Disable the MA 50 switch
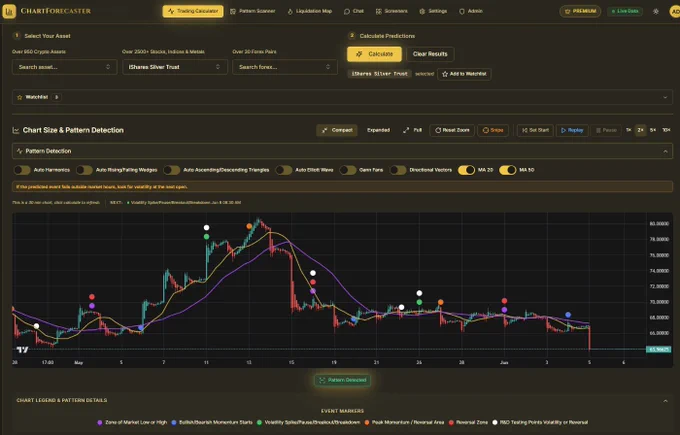680x435 pixels. 507,170
